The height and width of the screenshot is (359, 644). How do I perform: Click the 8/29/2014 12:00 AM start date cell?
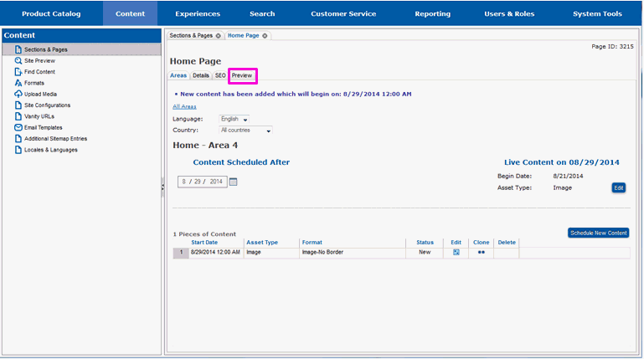(215, 253)
